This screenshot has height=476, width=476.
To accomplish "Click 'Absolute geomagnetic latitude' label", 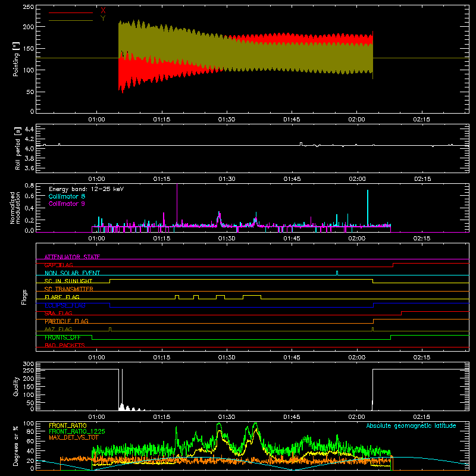I will (x=411, y=425).
